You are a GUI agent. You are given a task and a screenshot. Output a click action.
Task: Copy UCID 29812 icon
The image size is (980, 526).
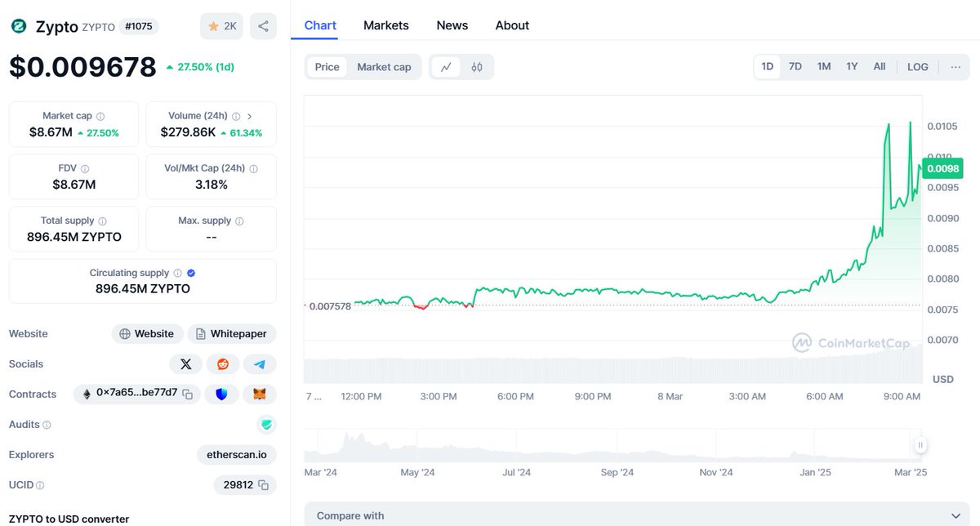pos(263,485)
